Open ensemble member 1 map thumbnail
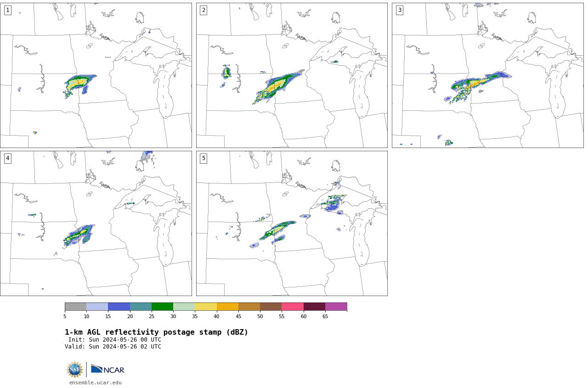588x388 pixels. pyautogui.click(x=96, y=75)
